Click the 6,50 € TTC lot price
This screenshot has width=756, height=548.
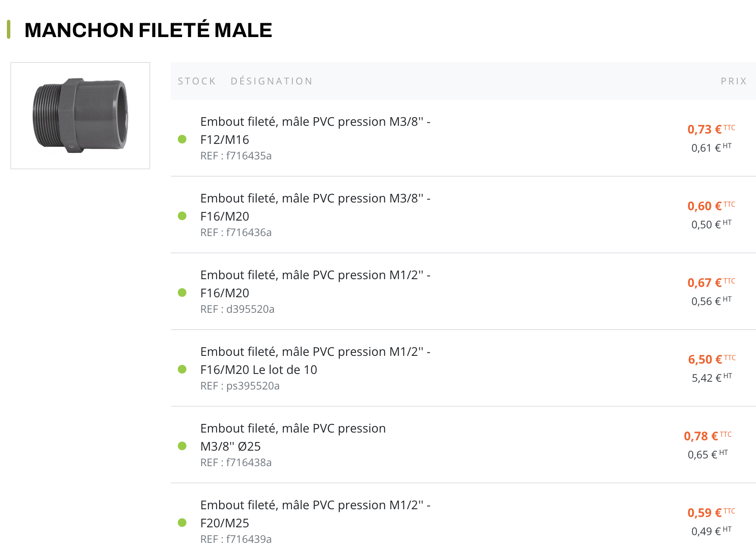tap(705, 359)
